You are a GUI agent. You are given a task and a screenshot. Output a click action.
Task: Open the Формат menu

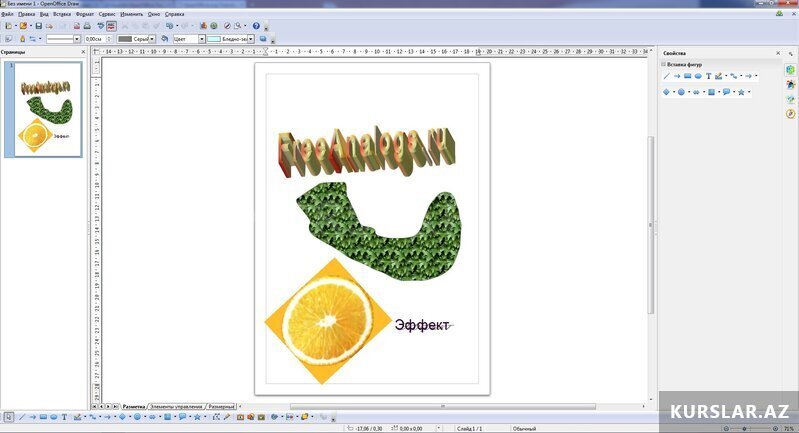pyautogui.click(x=84, y=15)
